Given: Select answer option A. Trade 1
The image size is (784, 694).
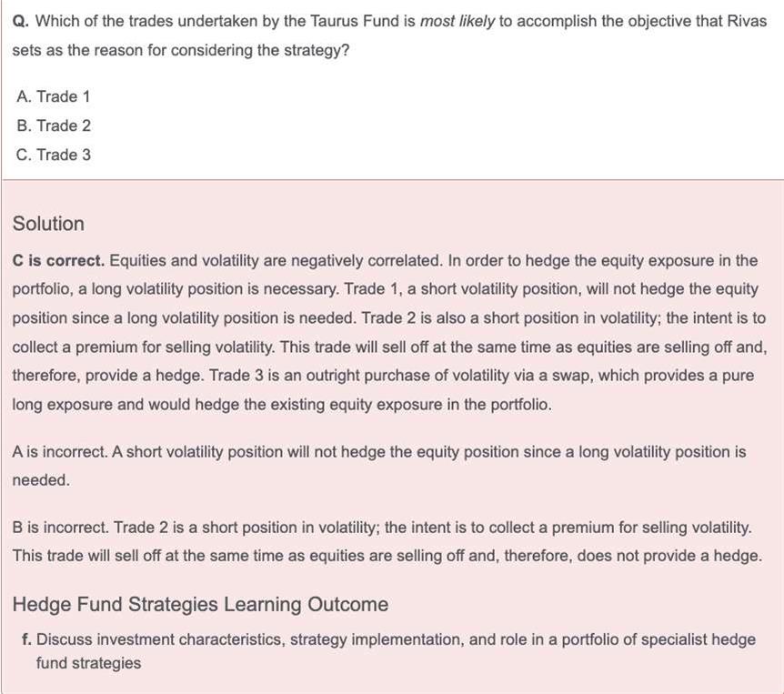Looking at the screenshot, I should point(53,96).
